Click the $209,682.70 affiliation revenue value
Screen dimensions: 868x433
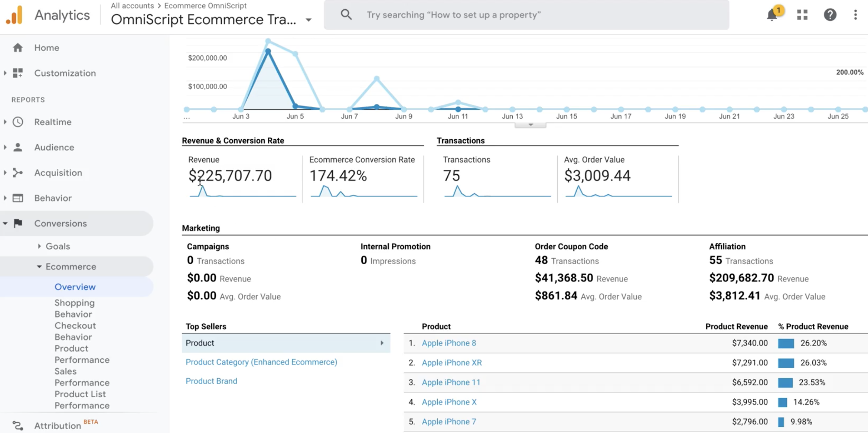741,278
